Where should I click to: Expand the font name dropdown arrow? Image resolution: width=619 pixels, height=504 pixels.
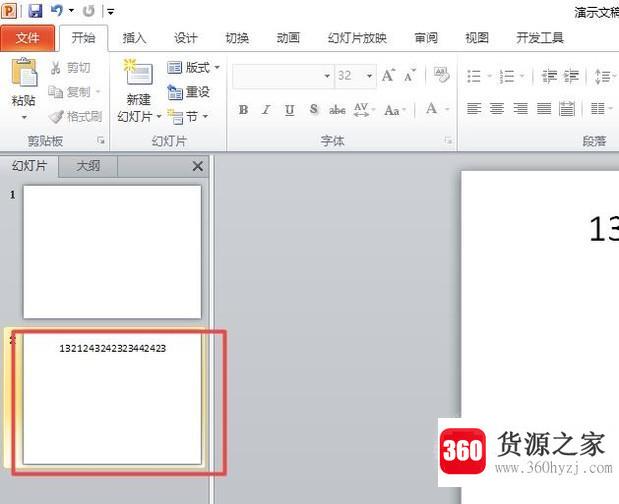(327, 76)
